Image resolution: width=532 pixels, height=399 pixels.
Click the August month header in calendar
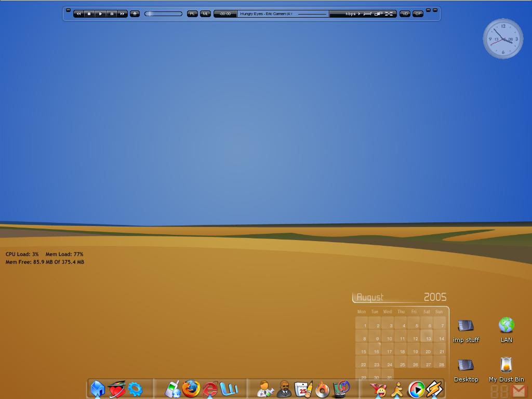click(370, 297)
